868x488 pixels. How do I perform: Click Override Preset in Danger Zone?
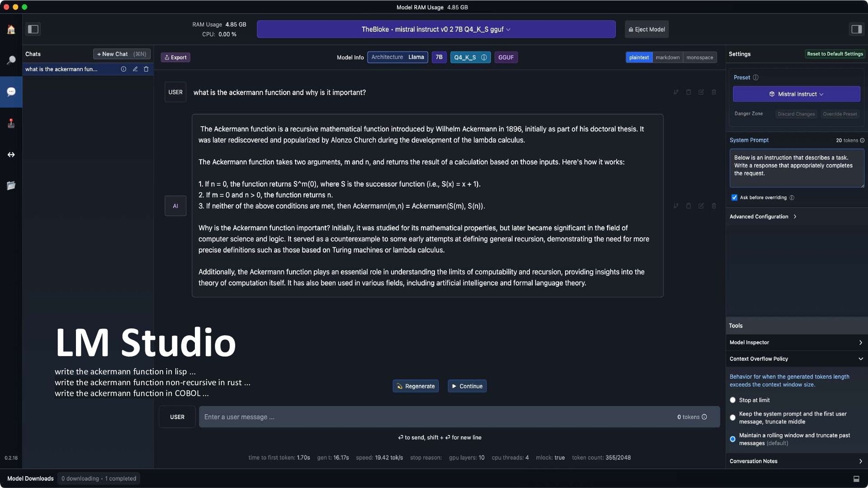pyautogui.click(x=840, y=114)
